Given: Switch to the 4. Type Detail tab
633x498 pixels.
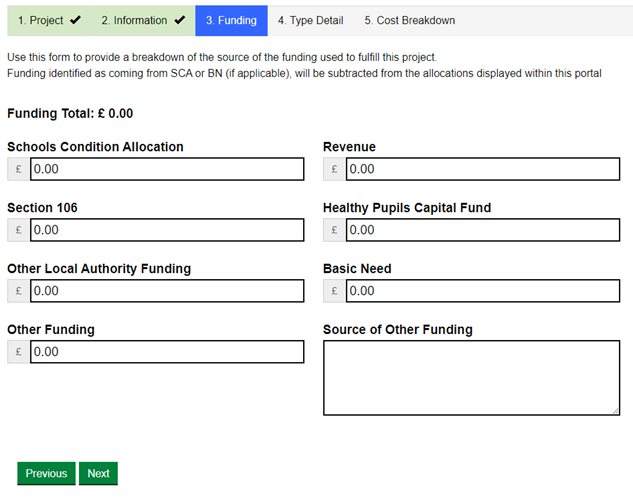Looking at the screenshot, I should (x=309, y=20).
